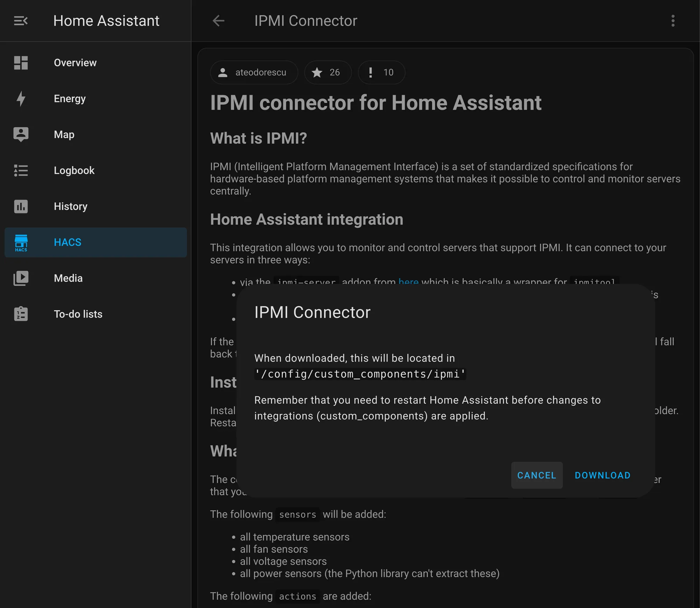Click the Map person icon
The height and width of the screenshot is (608, 700).
(21, 134)
